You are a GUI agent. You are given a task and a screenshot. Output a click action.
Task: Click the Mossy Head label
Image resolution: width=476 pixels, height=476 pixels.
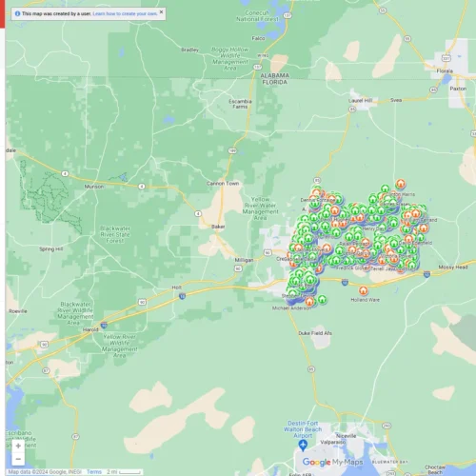coord(453,268)
